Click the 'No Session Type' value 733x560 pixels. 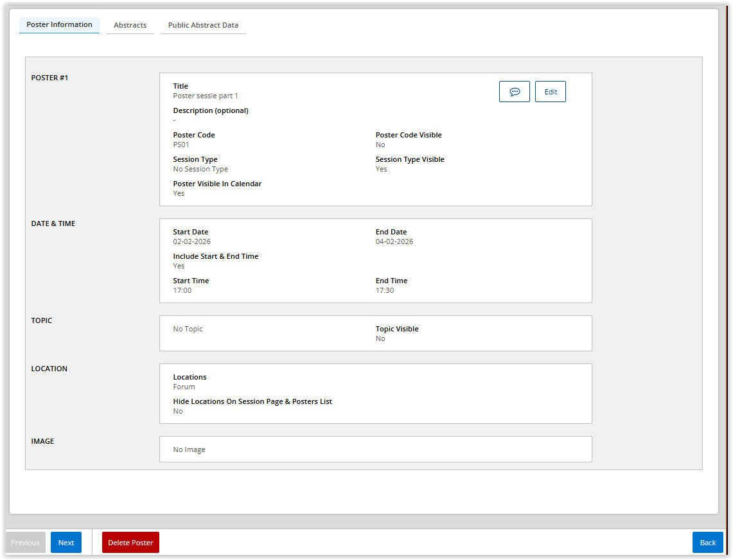coord(200,169)
